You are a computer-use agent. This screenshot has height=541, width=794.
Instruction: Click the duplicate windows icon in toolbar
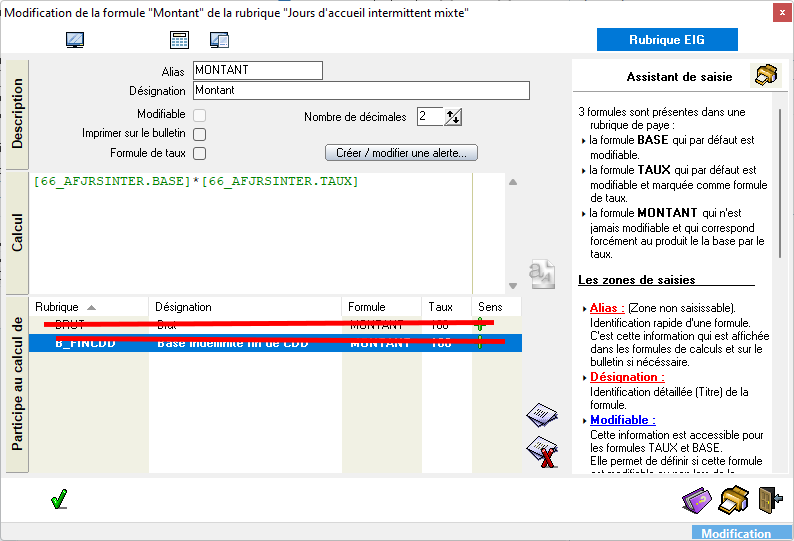click(x=219, y=40)
